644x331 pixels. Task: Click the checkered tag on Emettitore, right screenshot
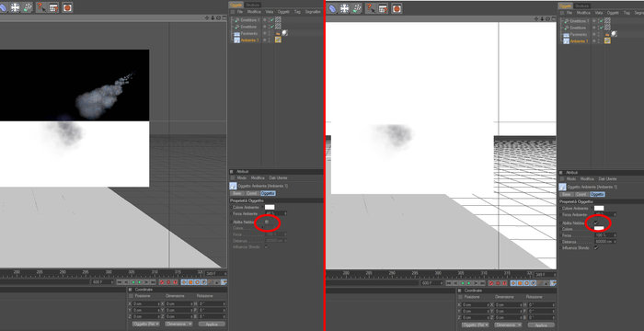point(607,28)
